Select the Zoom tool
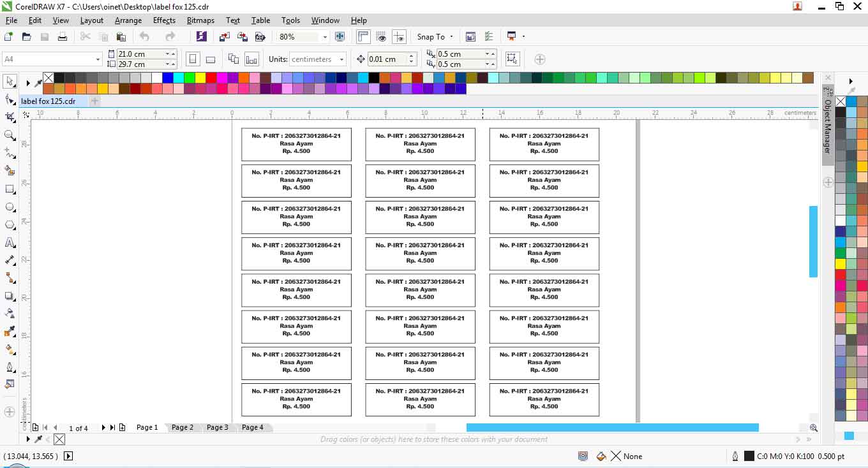Viewport: 868px width, 468px height. 10,135
